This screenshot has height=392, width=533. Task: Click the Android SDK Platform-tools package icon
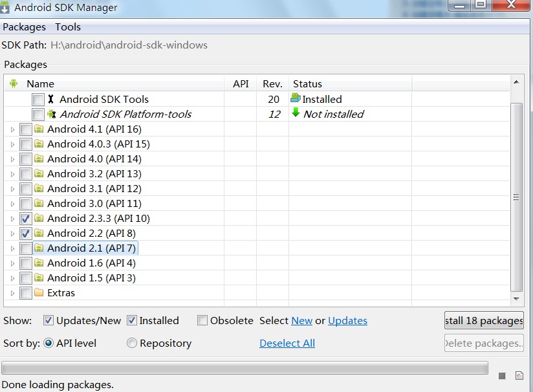[51, 114]
